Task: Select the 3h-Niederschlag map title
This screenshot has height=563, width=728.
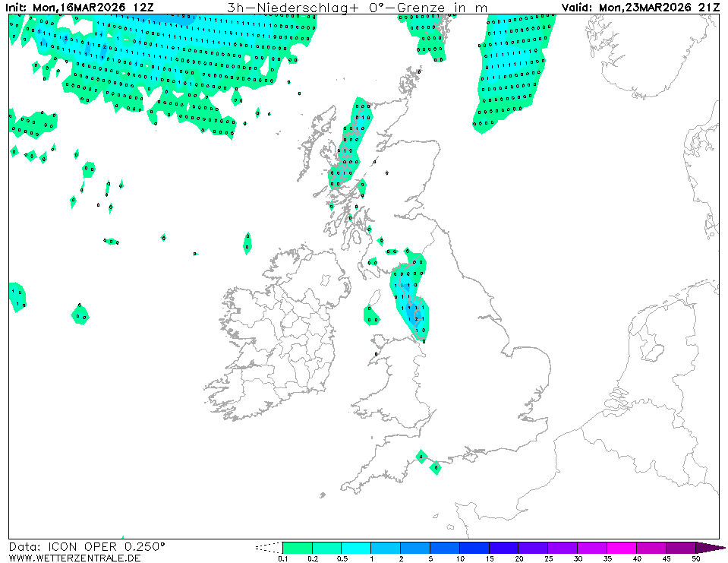Action: (358, 8)
